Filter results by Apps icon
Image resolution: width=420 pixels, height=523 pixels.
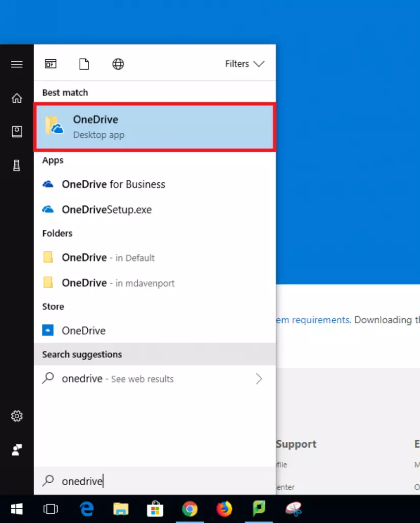tap(51, 64)
